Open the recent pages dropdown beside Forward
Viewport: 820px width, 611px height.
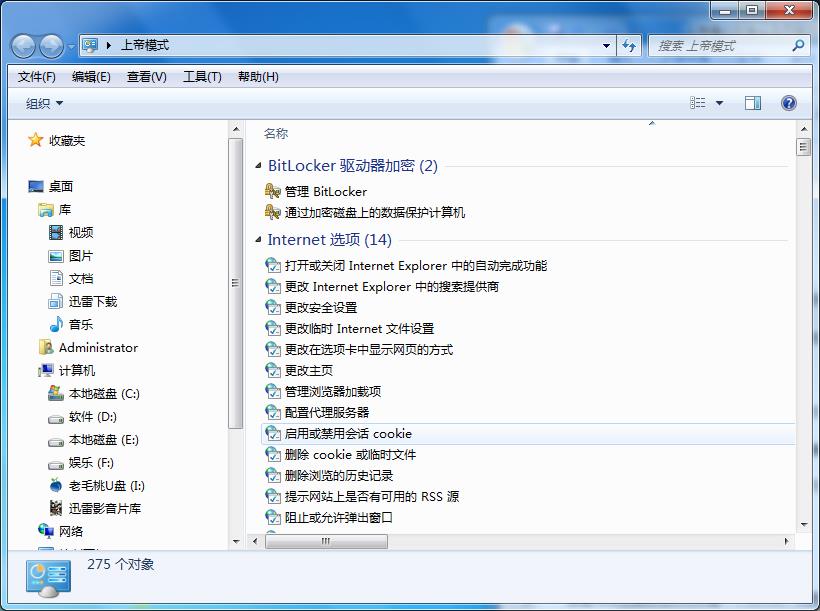click(71, 47)
